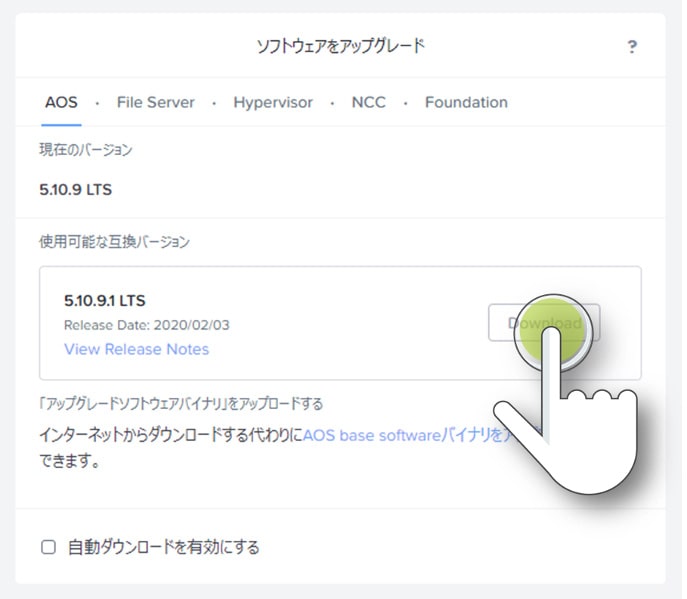This screenshot has height=599, width=687.
Task: Open the View Release Notes link
Action: tap(136, 349)
